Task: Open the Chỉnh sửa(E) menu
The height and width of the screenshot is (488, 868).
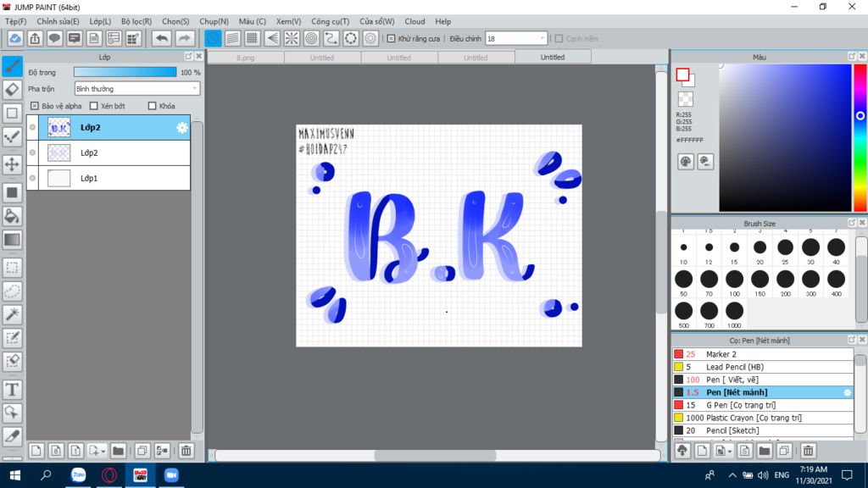Action: click(x=58, y=21)
